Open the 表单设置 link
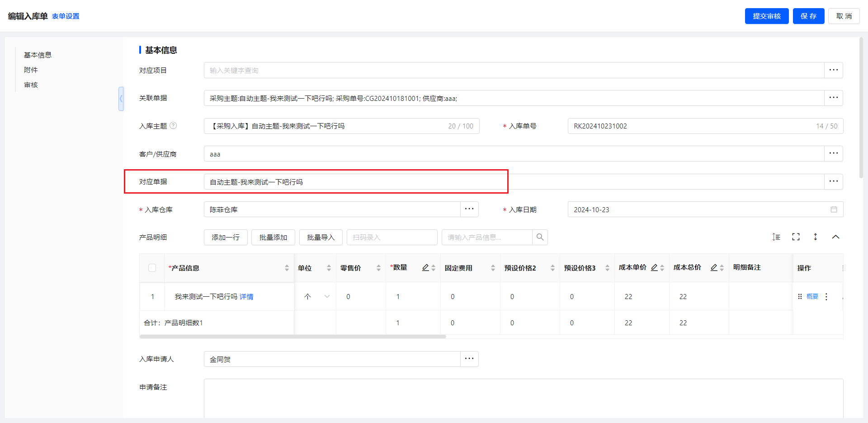 (66, 16)
